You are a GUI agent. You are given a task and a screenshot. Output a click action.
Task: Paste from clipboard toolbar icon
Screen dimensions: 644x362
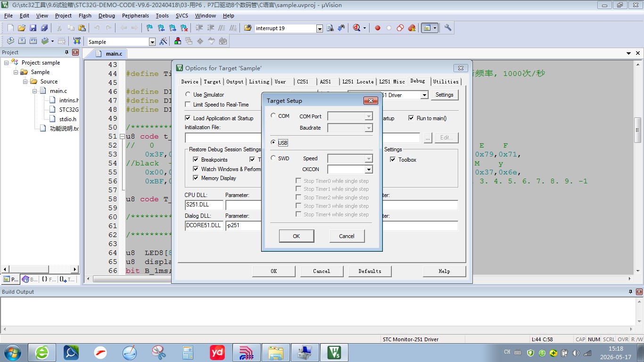[82, 28]
